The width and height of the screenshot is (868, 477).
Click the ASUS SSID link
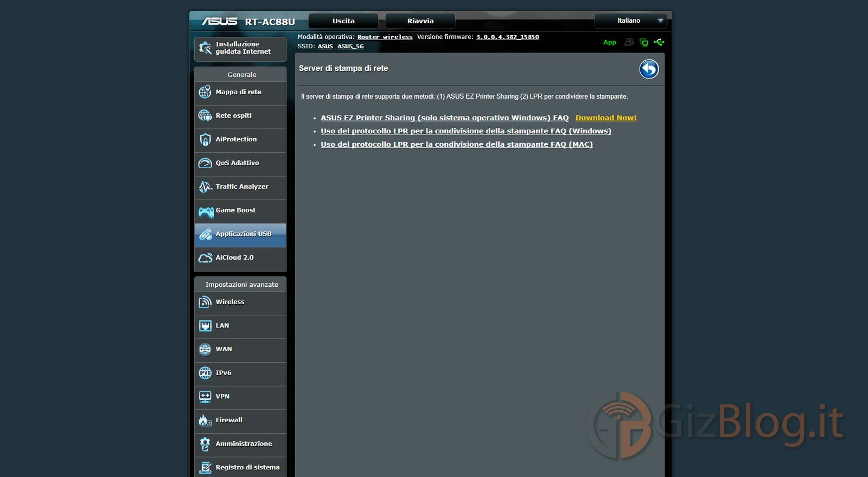pos(325,46)
